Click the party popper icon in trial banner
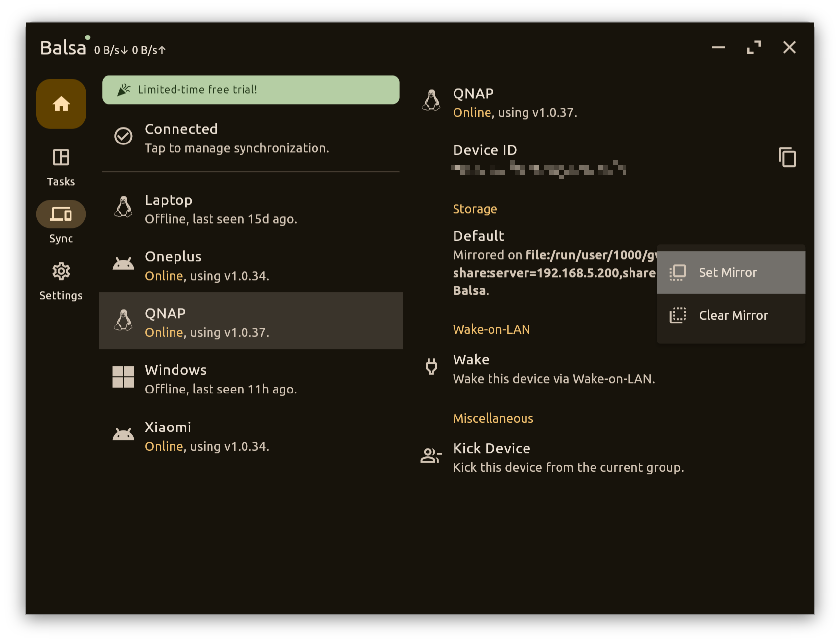The width and height of the screenshot is (840, 643). pyautogui.click(x=124, y=90)
